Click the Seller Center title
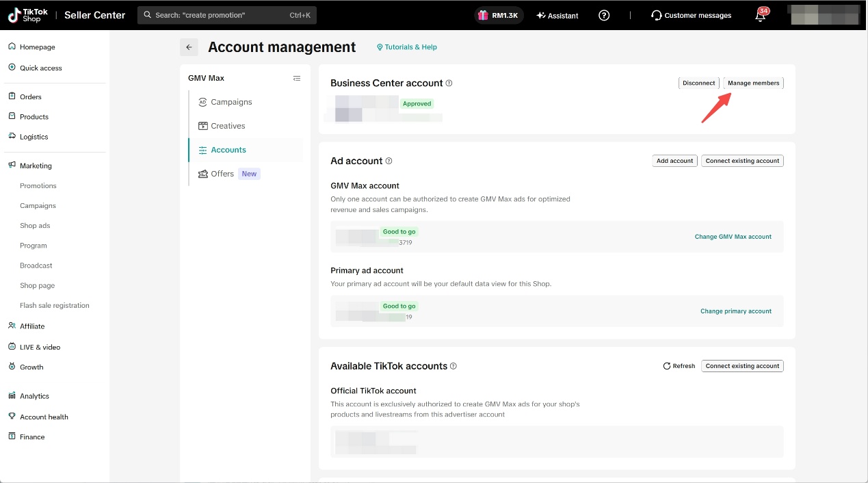868x483 pixels. pyautogui.click(x=94, y=15)
